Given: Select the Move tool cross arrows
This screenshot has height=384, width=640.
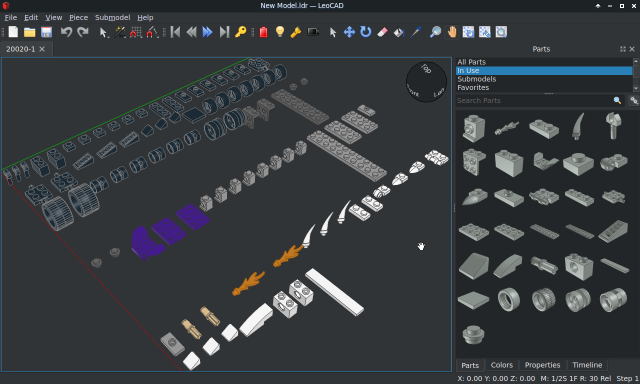Looking at the screenshot, I should point(349,32).
